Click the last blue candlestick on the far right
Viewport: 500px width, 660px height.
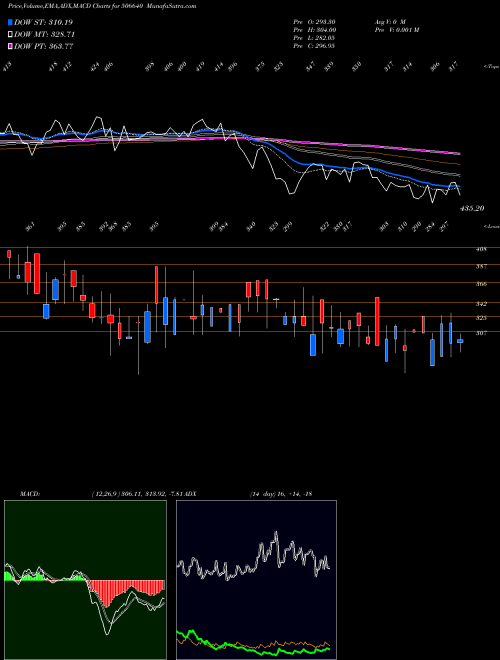click(460, 341)
